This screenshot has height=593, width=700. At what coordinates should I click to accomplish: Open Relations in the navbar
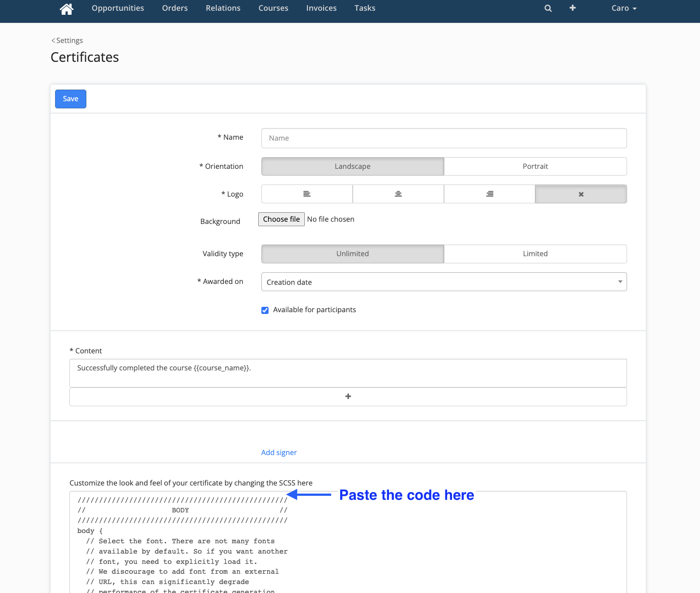[223, 8]
